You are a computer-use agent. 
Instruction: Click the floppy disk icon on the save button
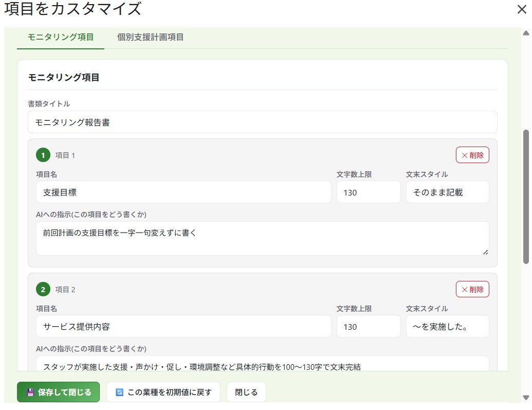pos(30,393)
